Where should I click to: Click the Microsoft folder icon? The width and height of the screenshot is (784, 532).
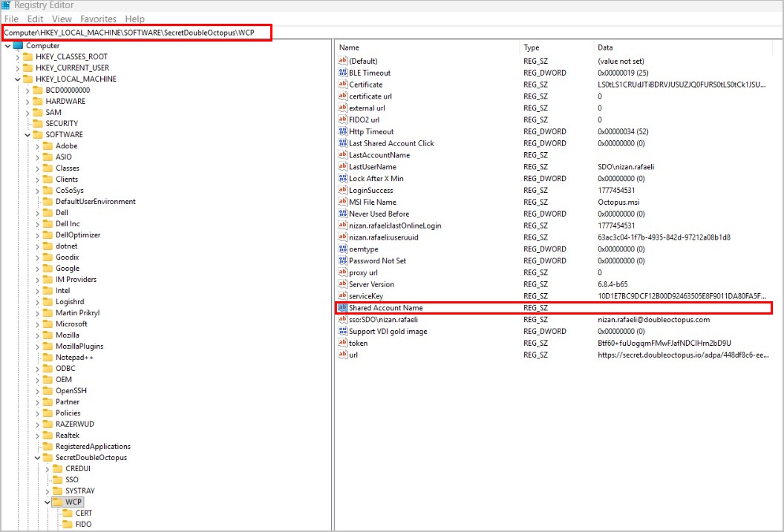tap(48, 324)
